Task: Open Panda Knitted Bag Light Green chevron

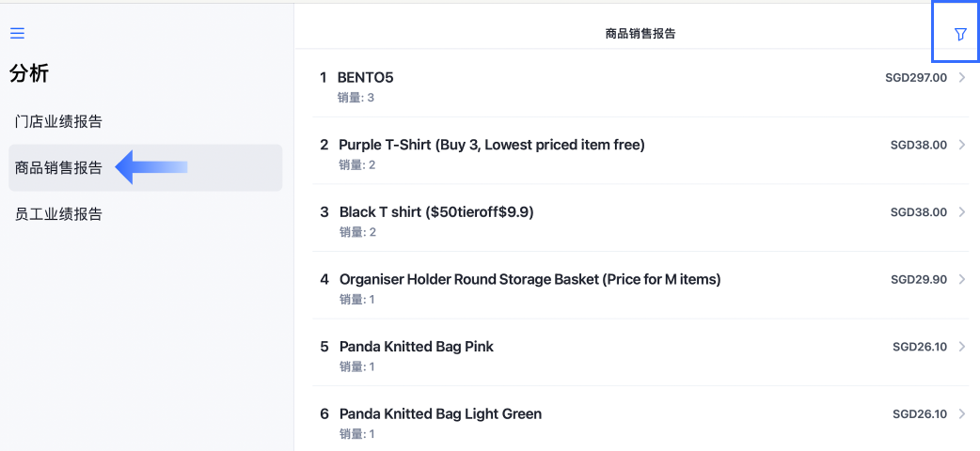Action: [x=962, y=413]
